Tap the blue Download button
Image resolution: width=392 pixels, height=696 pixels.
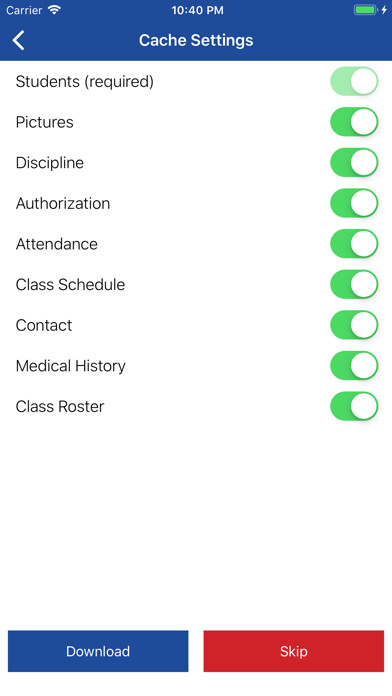[x=98, y=651]
